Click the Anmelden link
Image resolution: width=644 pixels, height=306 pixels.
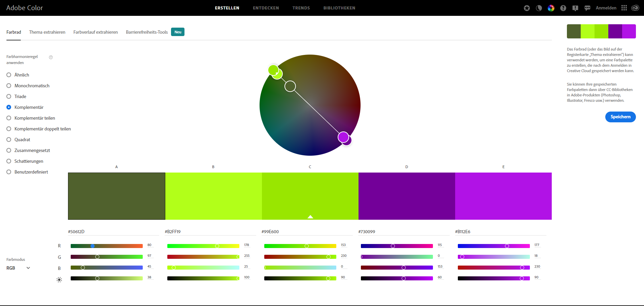click(606, 8)
